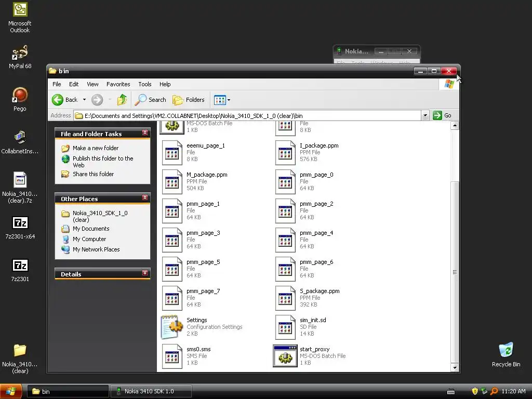The image size is (532, 399).
Task: Open the Favorites menu
Action: pos(118,84)
